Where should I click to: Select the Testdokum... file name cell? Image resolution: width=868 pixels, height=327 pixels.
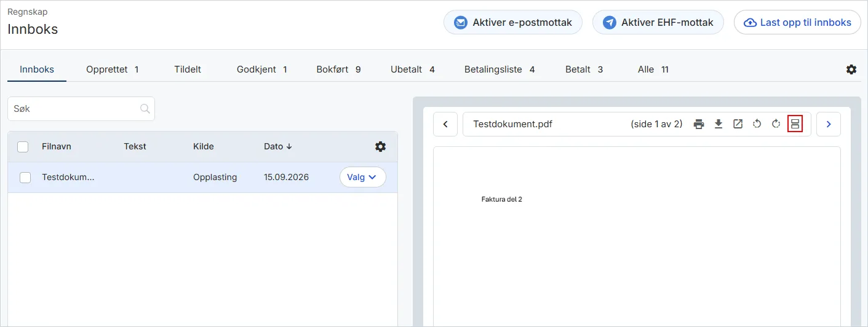(x=68, y=177)
